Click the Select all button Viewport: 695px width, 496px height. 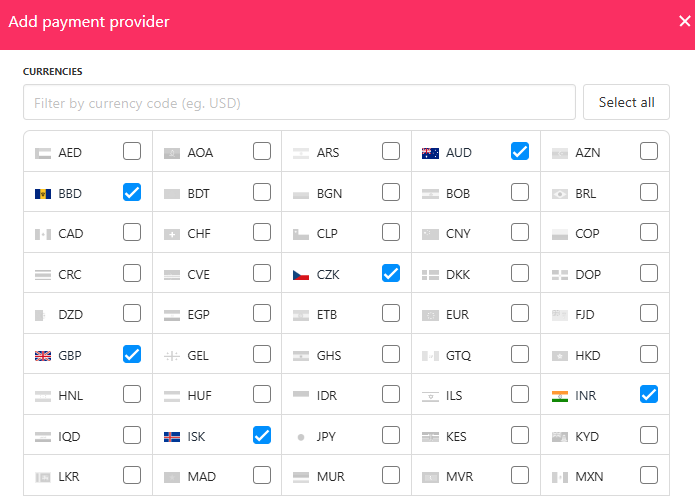tap(626, 102)
